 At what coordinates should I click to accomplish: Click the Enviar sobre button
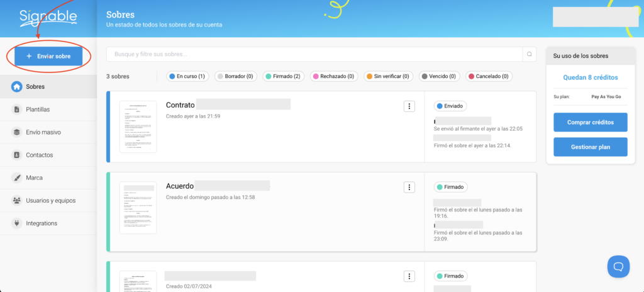pyautogui.click(x=48, y=56)
